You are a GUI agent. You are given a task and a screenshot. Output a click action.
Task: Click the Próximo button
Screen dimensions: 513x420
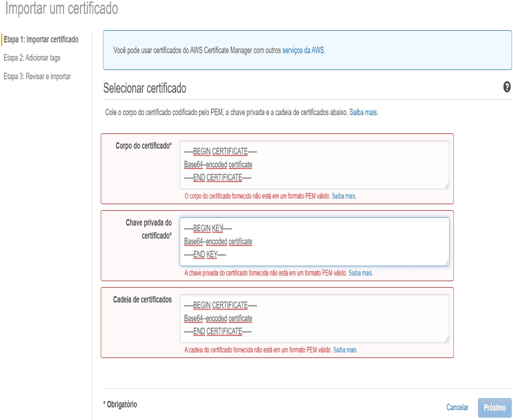click(495, 407)
